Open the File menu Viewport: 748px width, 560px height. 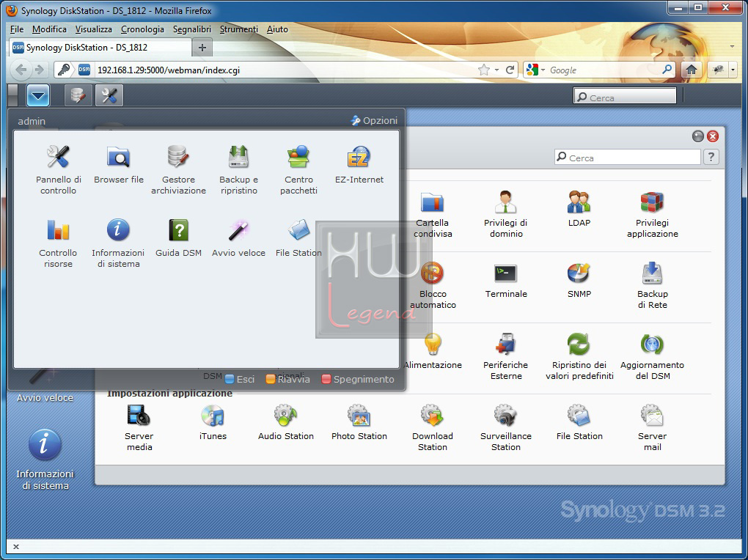click(17, 29)
